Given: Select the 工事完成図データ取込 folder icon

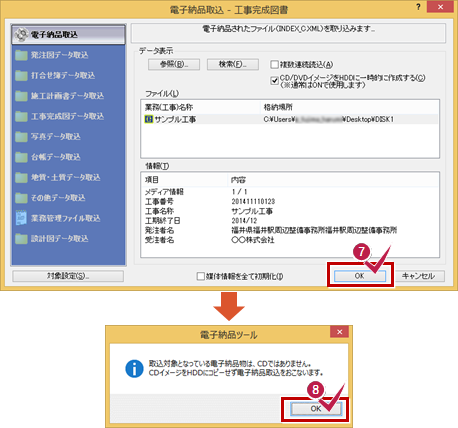Looking at the screenshot, I should tap(21, 116).
